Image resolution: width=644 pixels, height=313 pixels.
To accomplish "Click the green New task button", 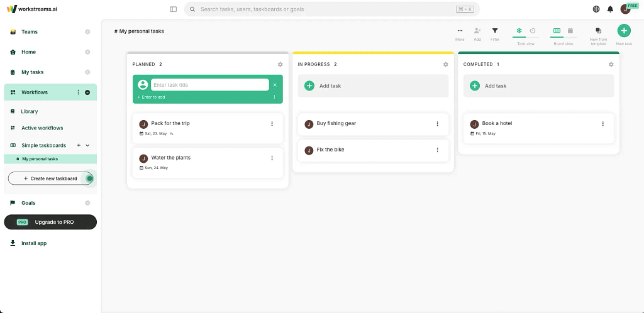I will click(624, 31).
